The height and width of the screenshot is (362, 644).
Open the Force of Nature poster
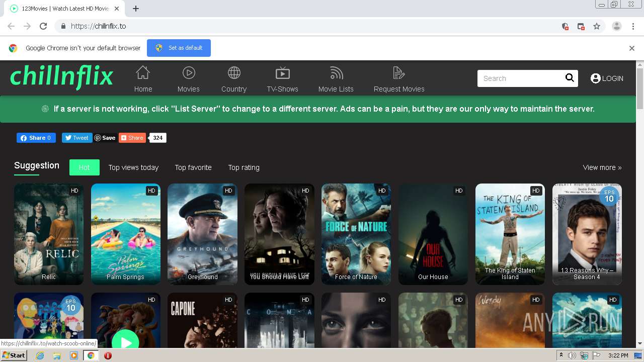click(x=356, y=234)
